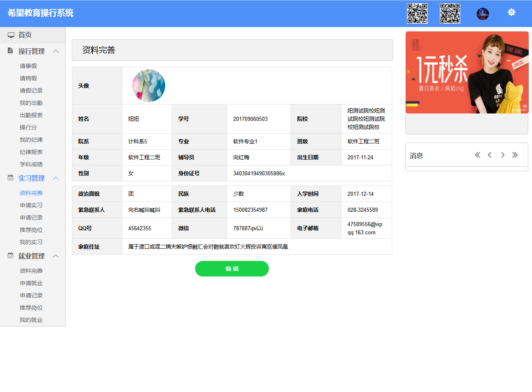Jump to last message page double-right arrow
Screen dimensions: 532x392
click(x=515, y=155)
